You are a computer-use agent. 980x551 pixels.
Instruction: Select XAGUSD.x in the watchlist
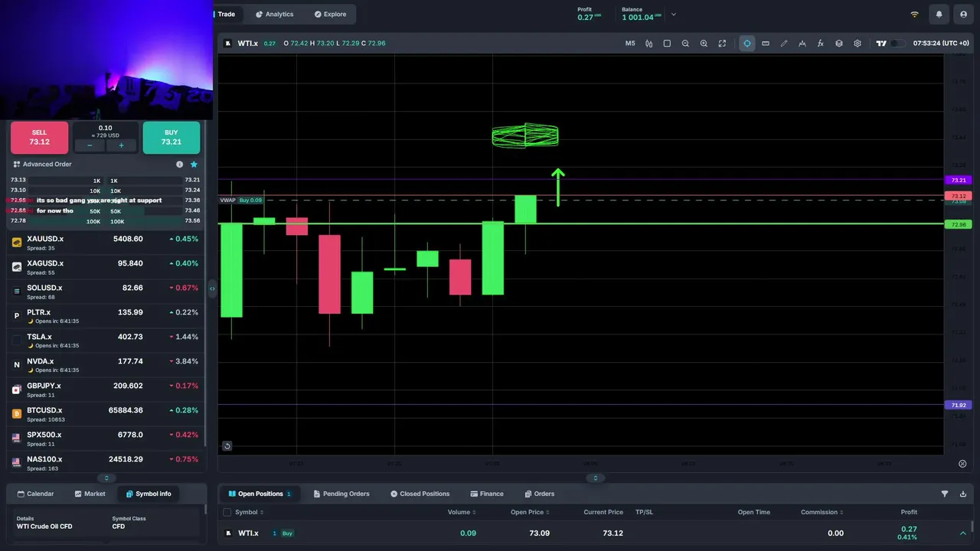coord(106,267)
